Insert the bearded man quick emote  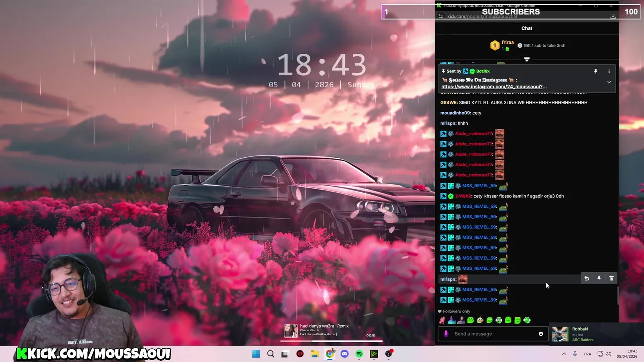click(x=461, y=320)
